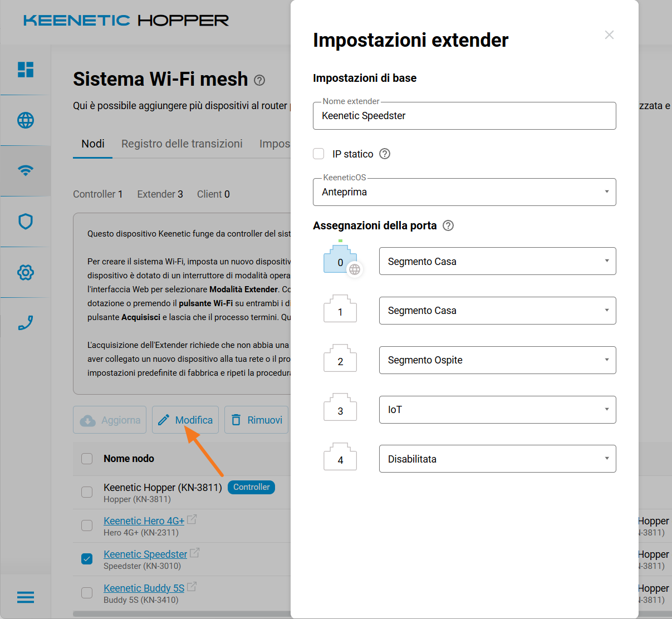The height and width of the screenshot is (619, 672).
Task: Open the telephony phone sidebar icon
Action: pos(26,323)
